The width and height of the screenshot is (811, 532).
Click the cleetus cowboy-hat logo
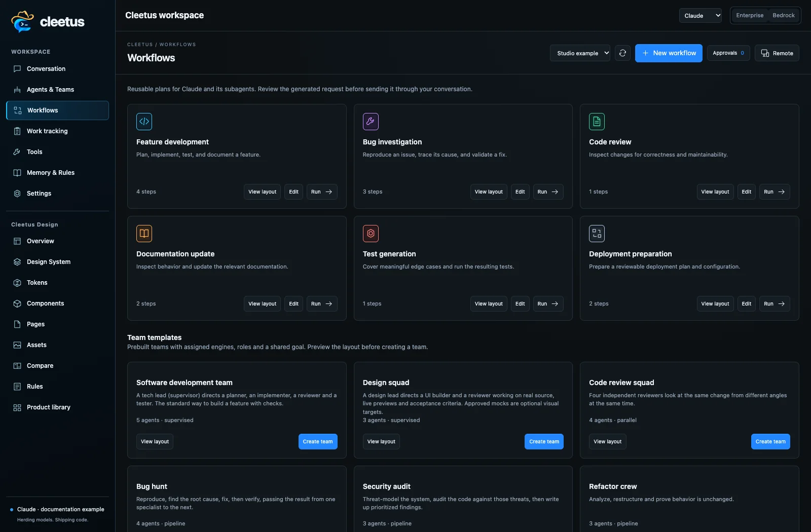(x=22, y=22)
